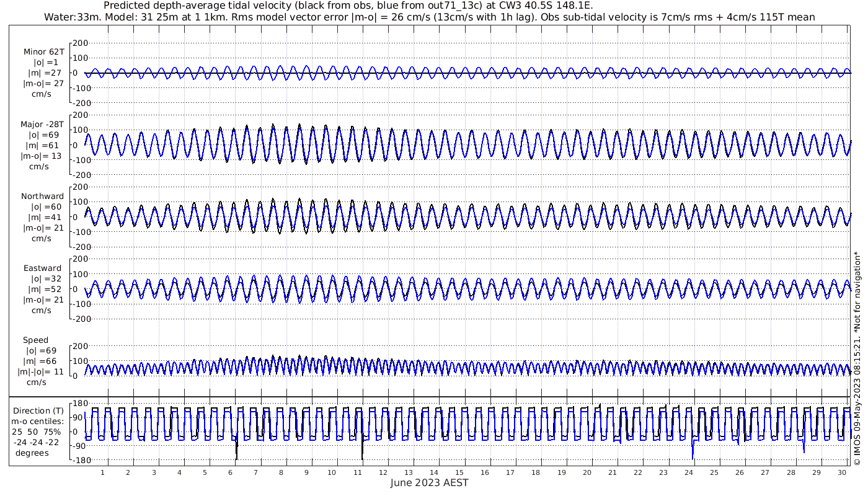Click the plot title 'Predicted depth-average tidal velocity'
Screen dimensions: 868x496
(x=348, y=6)
